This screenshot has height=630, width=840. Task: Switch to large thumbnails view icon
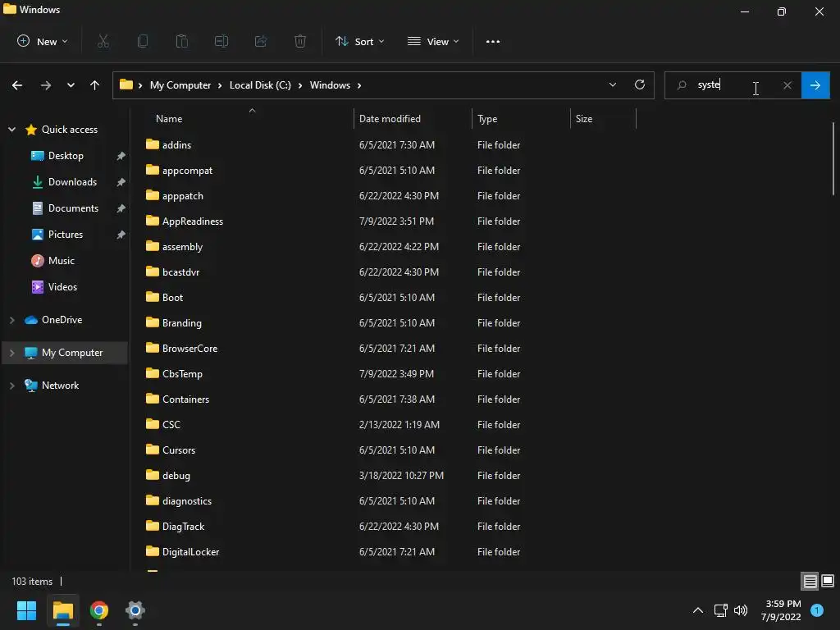828,581
